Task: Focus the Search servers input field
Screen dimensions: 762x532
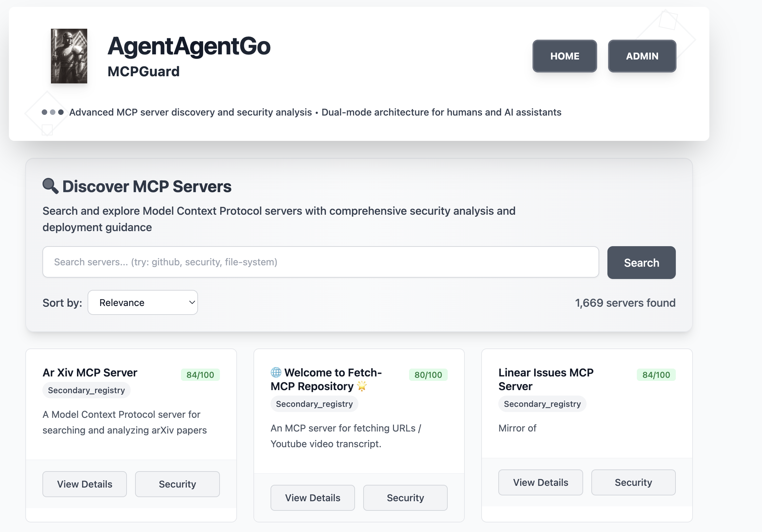Action: [320, 262]
